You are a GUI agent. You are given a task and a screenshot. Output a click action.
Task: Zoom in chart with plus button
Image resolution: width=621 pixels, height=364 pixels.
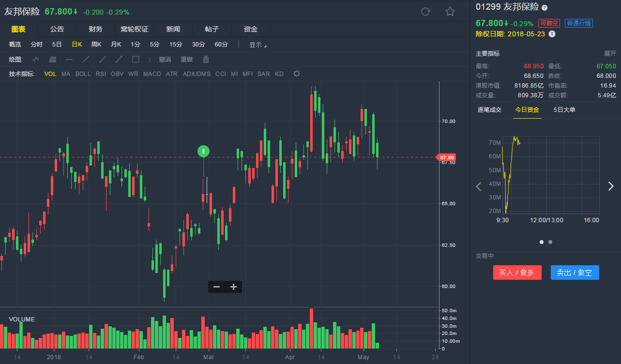[x=234, y=287]
